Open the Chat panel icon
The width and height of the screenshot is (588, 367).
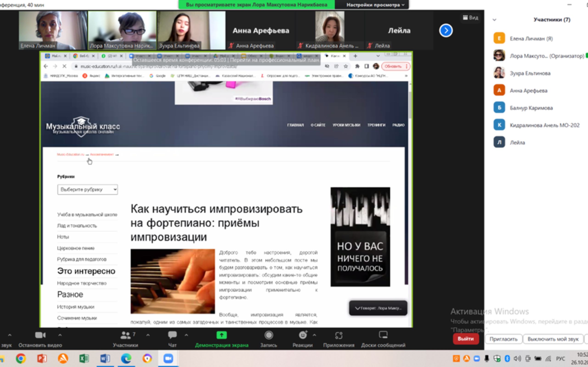click(x=172, y=335)
